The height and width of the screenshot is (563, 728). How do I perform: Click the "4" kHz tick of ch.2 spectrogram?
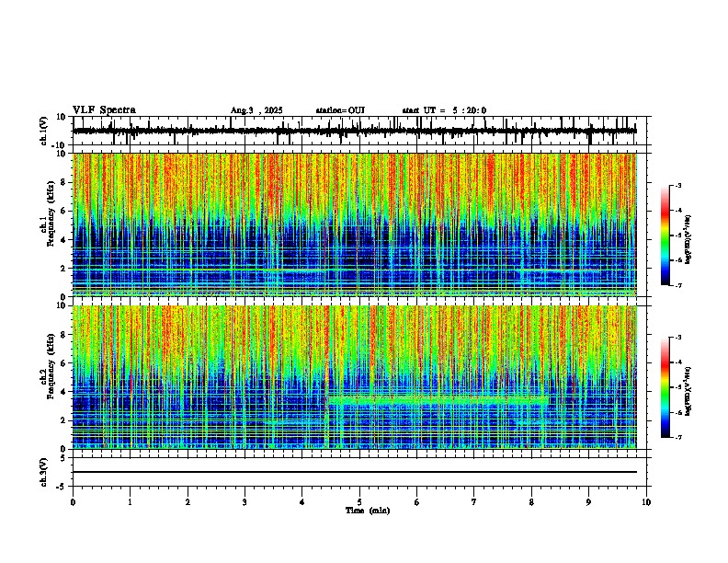tap(65, 392)
